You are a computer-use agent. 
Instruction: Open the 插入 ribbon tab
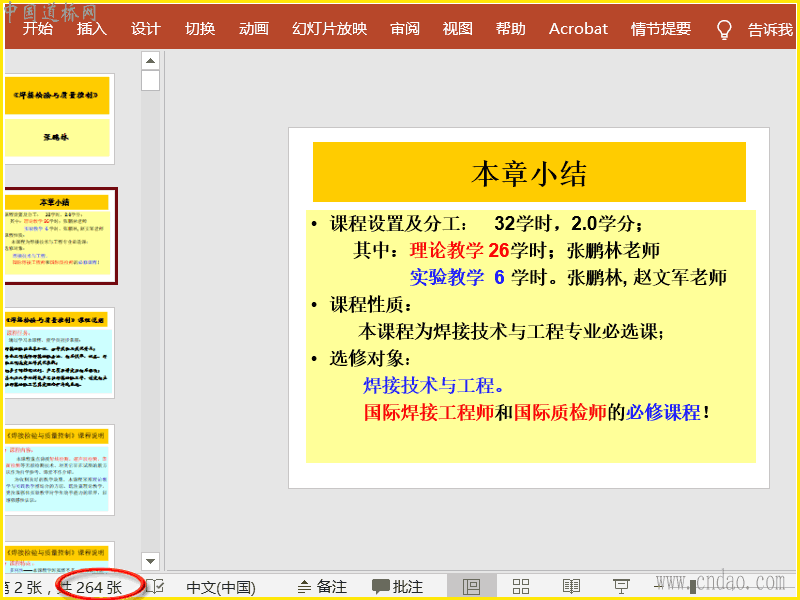coord(92,29)
